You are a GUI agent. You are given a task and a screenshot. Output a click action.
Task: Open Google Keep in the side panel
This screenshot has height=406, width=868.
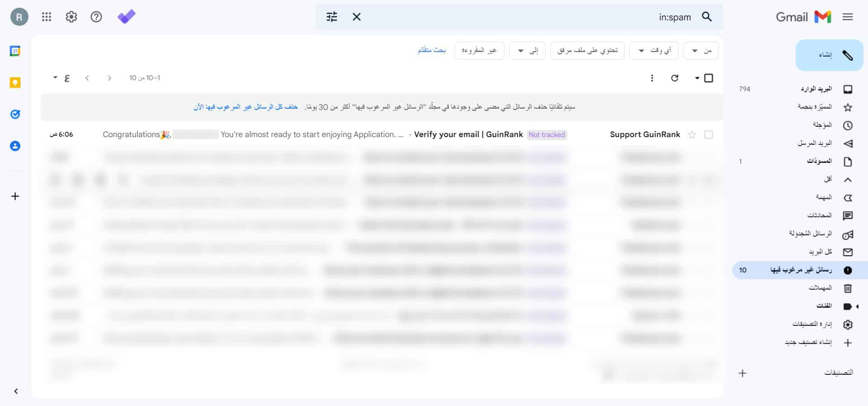(x=15, y=83)
